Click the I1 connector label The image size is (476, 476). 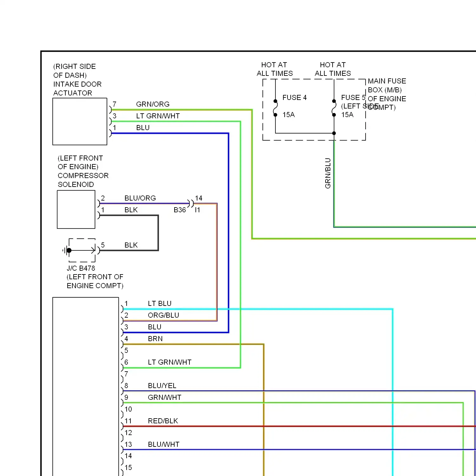click(197, 210)
